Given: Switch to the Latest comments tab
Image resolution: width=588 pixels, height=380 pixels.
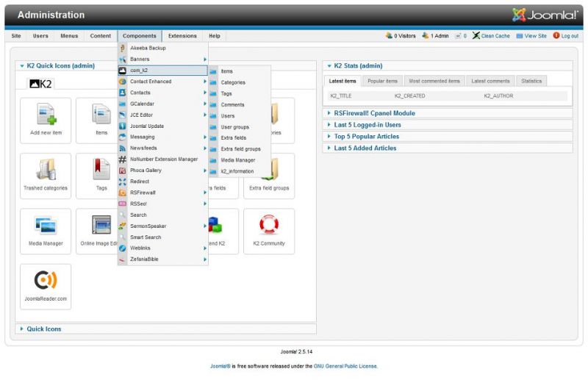Looking at the screenshot, I should pyautogui.click(x=490, y=81).
